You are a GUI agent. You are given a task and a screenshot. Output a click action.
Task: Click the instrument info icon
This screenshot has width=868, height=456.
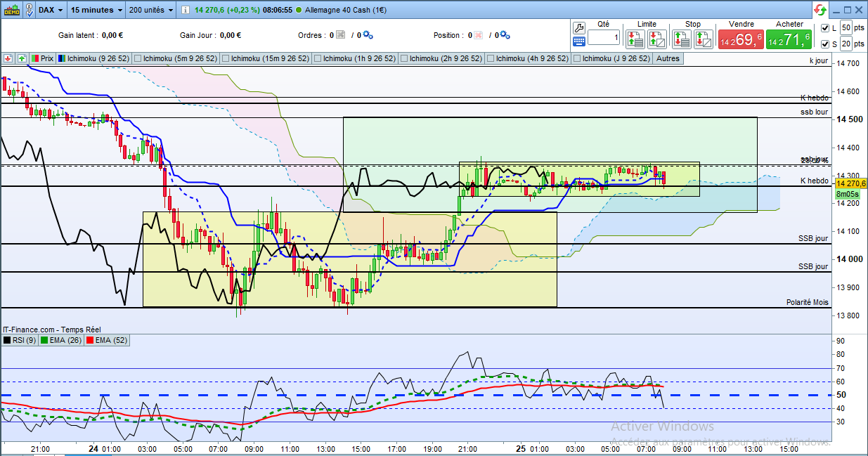185,11
